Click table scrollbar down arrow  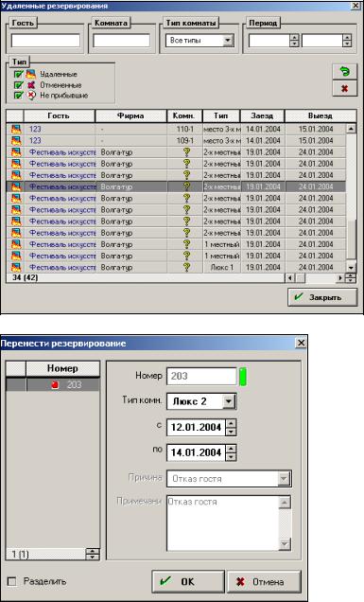351,267
